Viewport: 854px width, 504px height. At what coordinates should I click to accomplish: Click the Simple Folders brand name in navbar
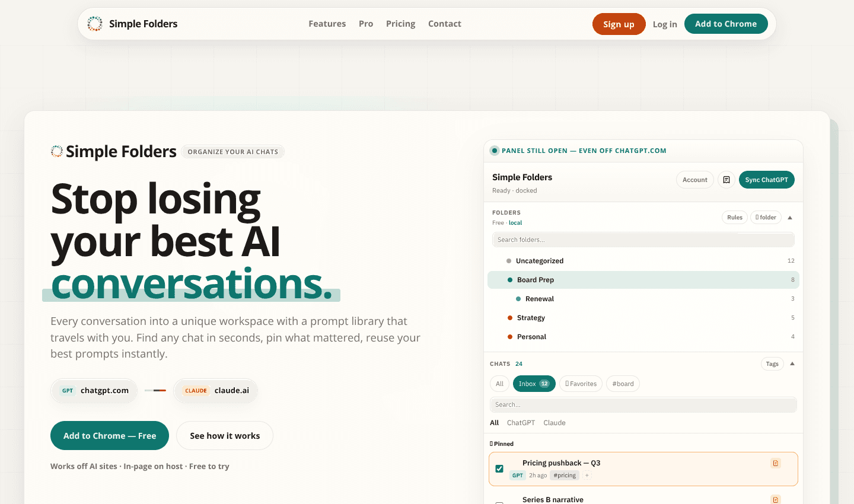[x=144, y=24]
